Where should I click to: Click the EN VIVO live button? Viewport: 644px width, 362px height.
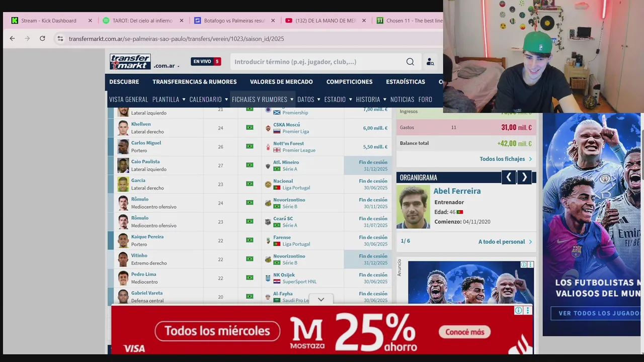206,61
